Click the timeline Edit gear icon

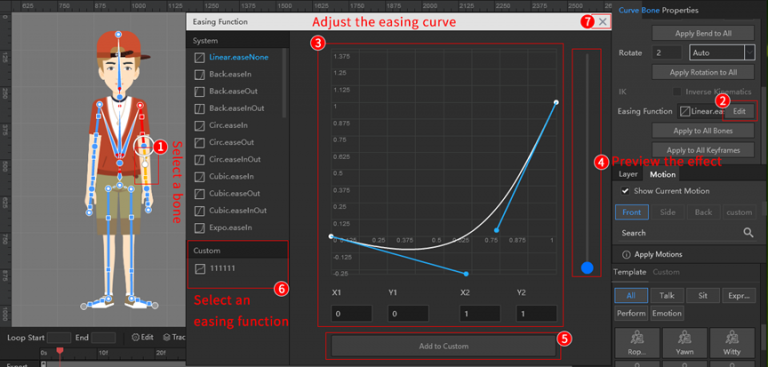(136, 337)
